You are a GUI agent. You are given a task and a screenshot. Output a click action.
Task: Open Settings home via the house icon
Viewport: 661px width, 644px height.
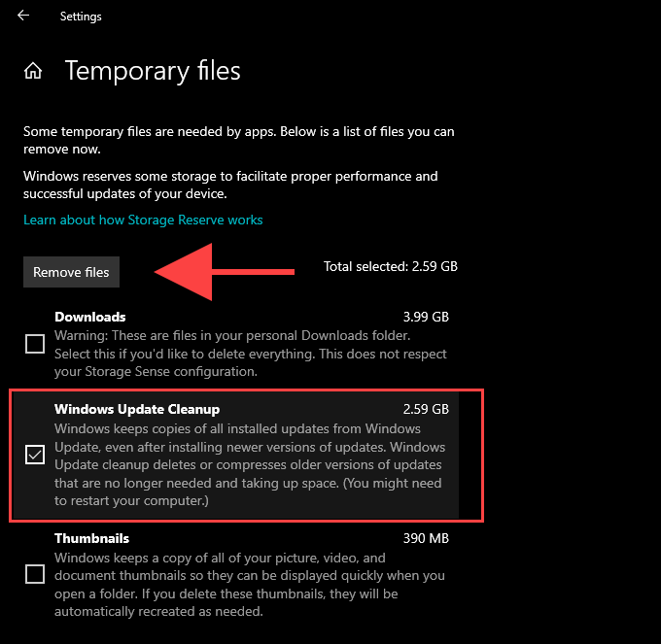point(33,71)
